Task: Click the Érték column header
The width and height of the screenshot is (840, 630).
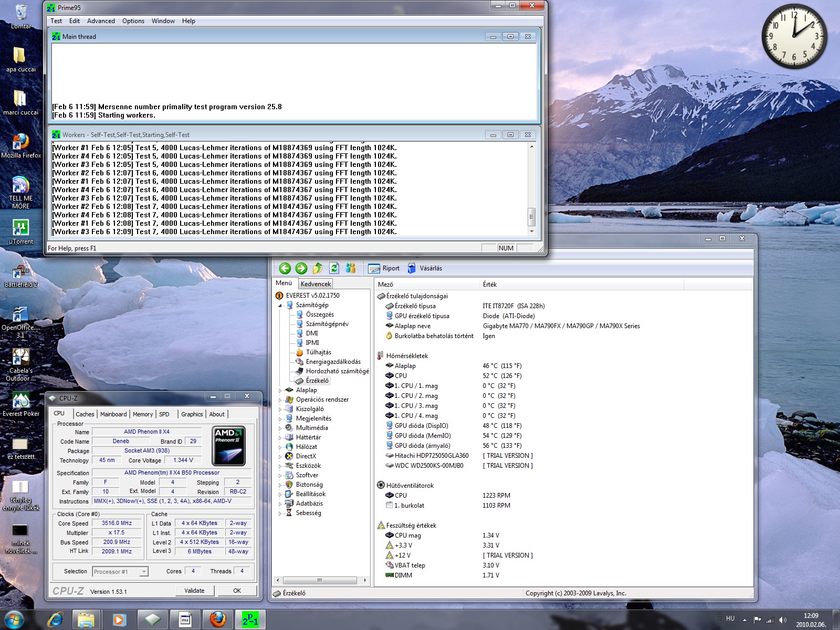Action: click(582, 285)
